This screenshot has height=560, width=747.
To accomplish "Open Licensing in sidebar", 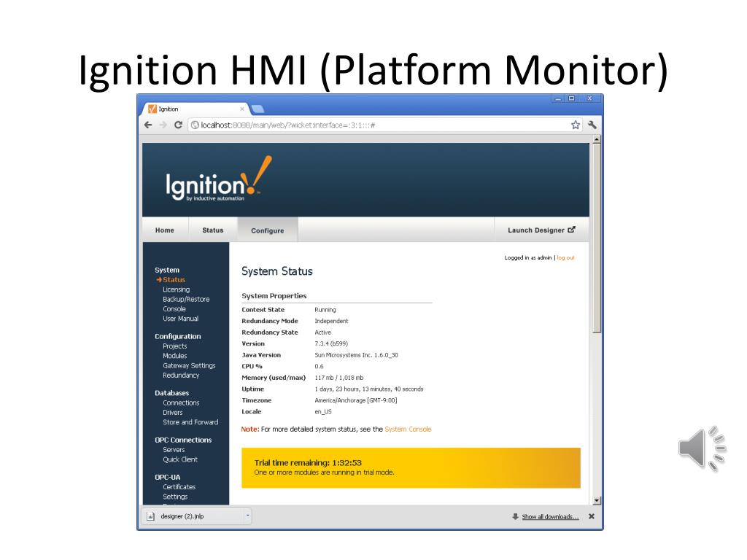I will [x=176, y=289].
